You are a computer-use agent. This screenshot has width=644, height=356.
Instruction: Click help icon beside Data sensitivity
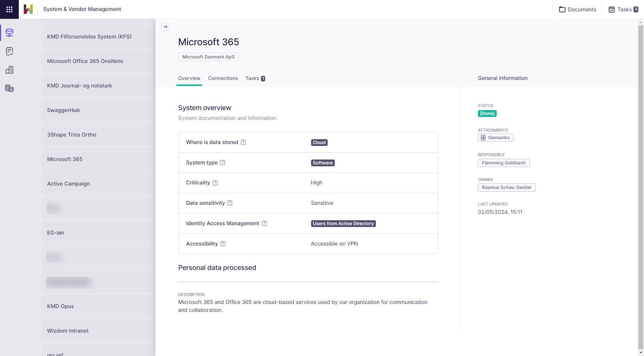click(x=230, y=203)
